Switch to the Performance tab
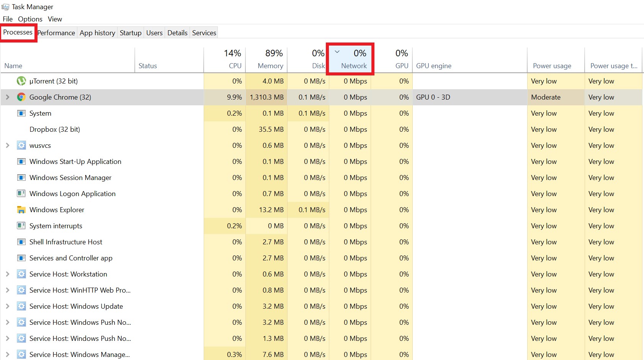The width and height of the screenshot is (644, 360). tap(56, 33)
